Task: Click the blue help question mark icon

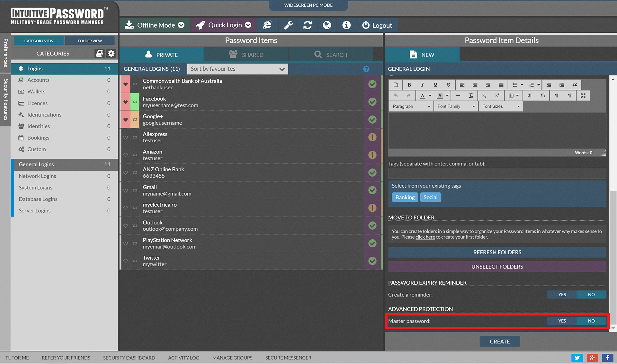Action: 366,69
